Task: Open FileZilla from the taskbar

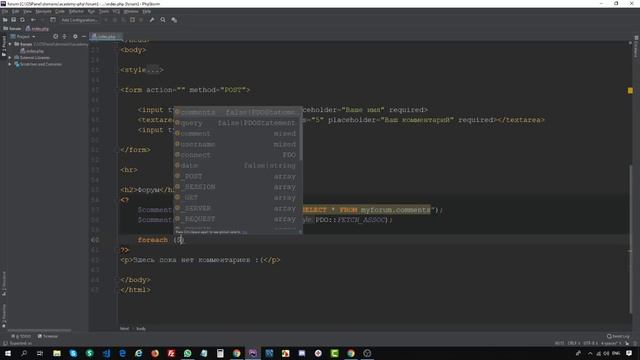Action: [171, 353]
